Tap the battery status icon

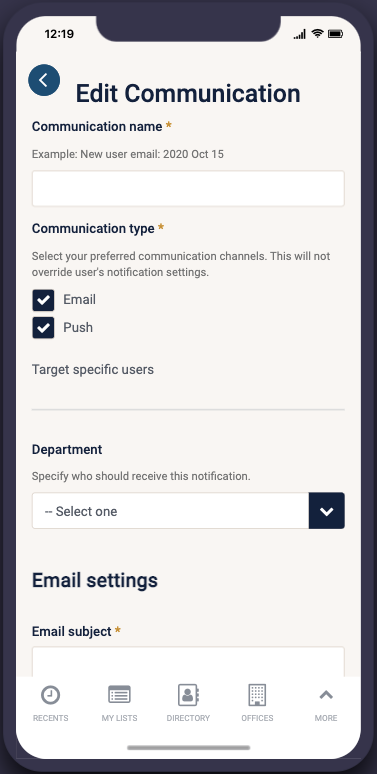coord(336,34)
